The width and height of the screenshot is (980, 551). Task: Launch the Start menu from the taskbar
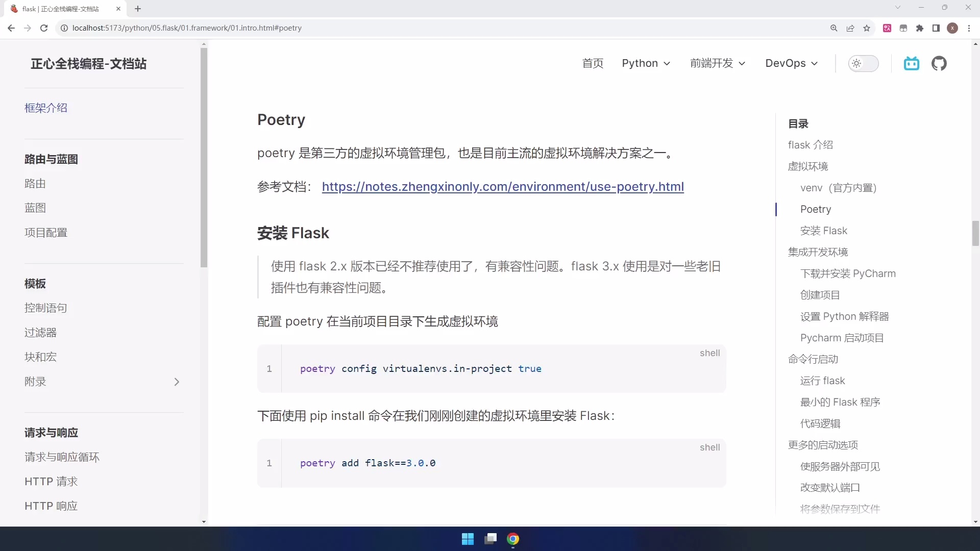click(468, 539)
